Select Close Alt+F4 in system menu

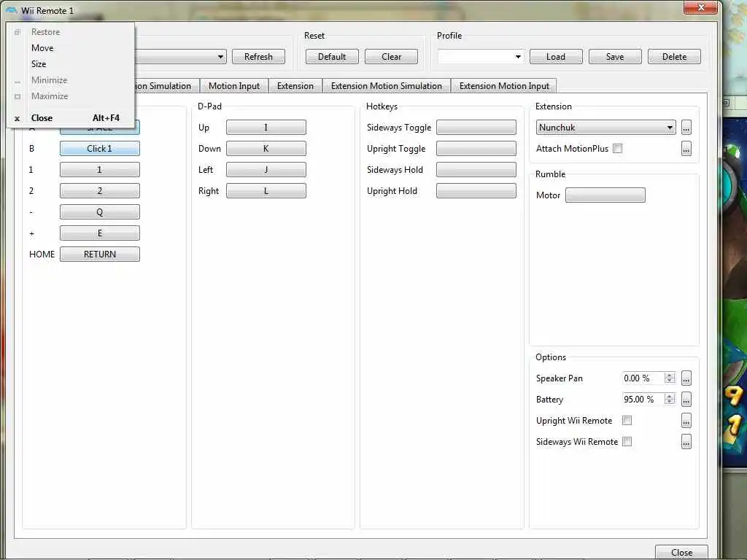(x=71, y=118)
